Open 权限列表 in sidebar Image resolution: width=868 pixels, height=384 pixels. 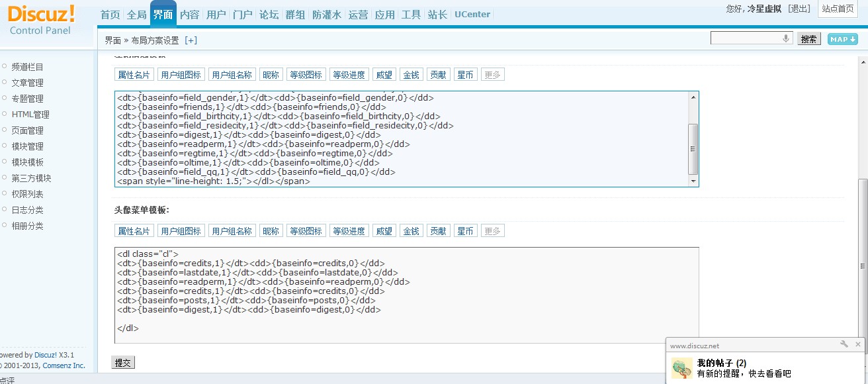coord(27,194)
